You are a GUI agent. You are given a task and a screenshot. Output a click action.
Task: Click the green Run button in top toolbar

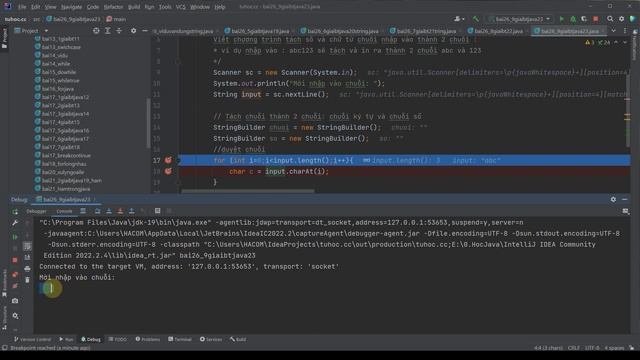point(562,19)
